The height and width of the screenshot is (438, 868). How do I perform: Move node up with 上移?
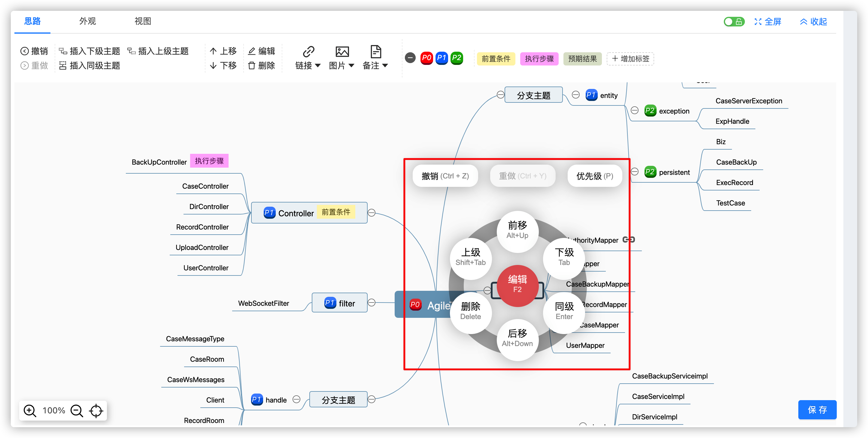(x=223, y=51)
